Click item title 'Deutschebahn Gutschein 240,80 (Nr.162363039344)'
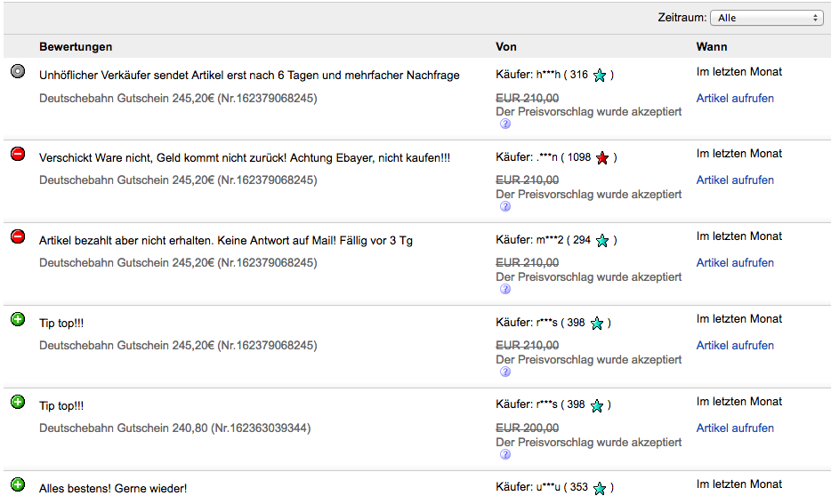This screenshot has width=831, height=504. pos(174,428)
